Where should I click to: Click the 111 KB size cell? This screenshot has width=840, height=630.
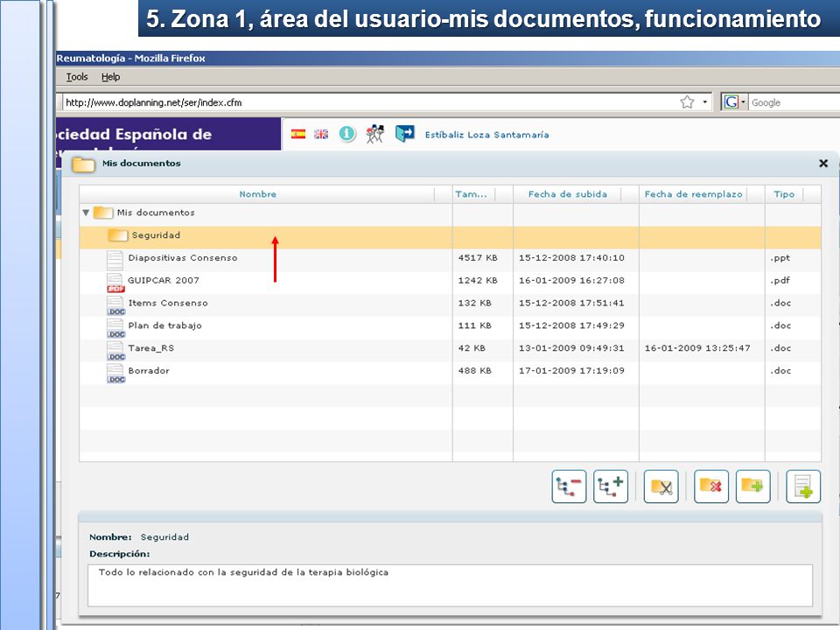click(474, 325)
